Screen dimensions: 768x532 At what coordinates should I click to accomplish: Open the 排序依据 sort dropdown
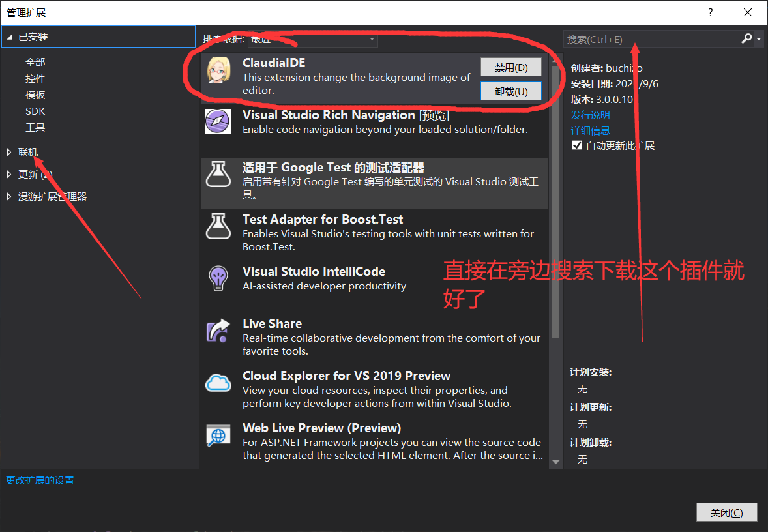tap(312, 38)
